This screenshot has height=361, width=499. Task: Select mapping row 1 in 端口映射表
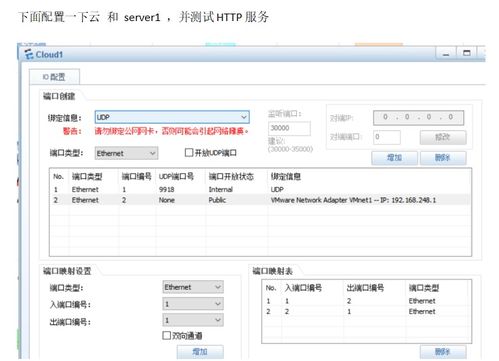tap(367, 301)
